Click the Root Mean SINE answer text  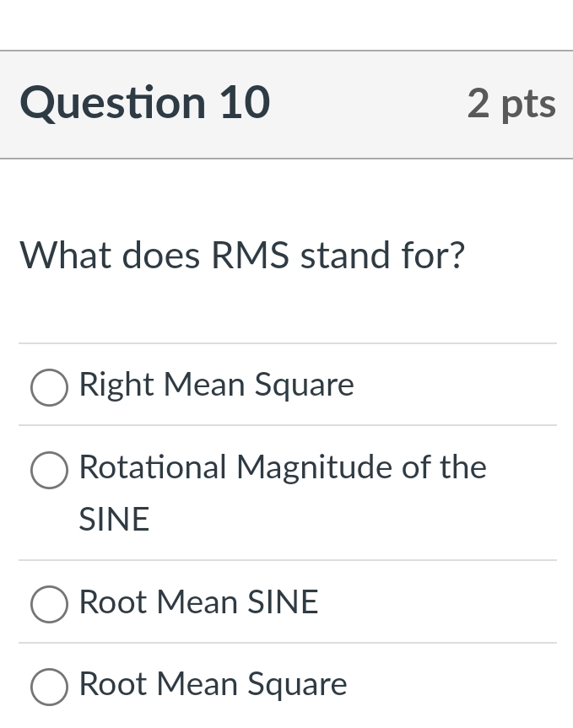[x=198, y=602]
